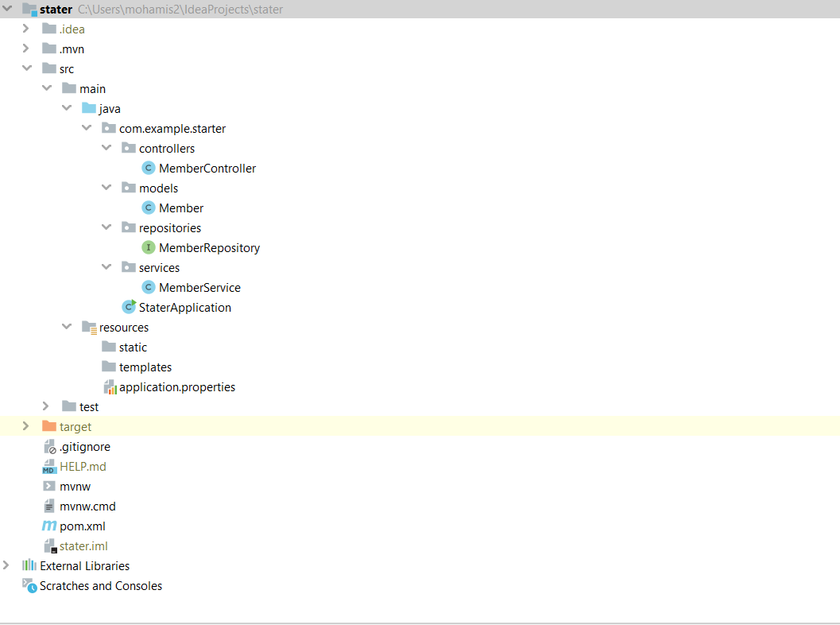This screenshot has width=840, height=625.
Task: Select the mvnw.cmd file name
Action: coord(87,507)
